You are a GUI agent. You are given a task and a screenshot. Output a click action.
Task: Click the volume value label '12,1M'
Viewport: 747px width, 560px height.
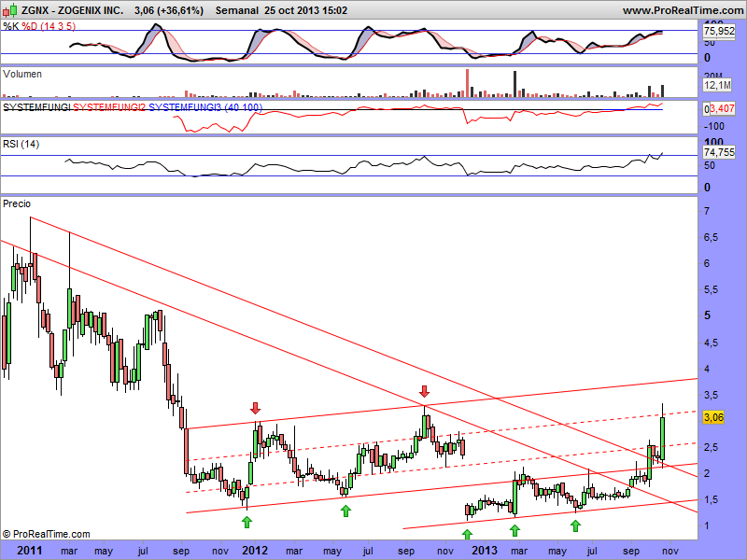tap(717, 85)
